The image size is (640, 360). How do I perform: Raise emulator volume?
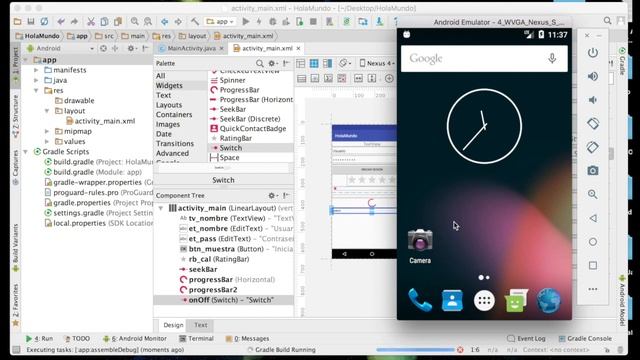593,76
